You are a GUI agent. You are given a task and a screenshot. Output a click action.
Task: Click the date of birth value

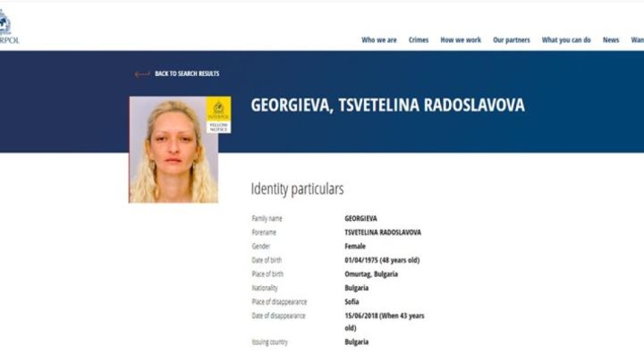pyautogui.click(x=382, y=260)
